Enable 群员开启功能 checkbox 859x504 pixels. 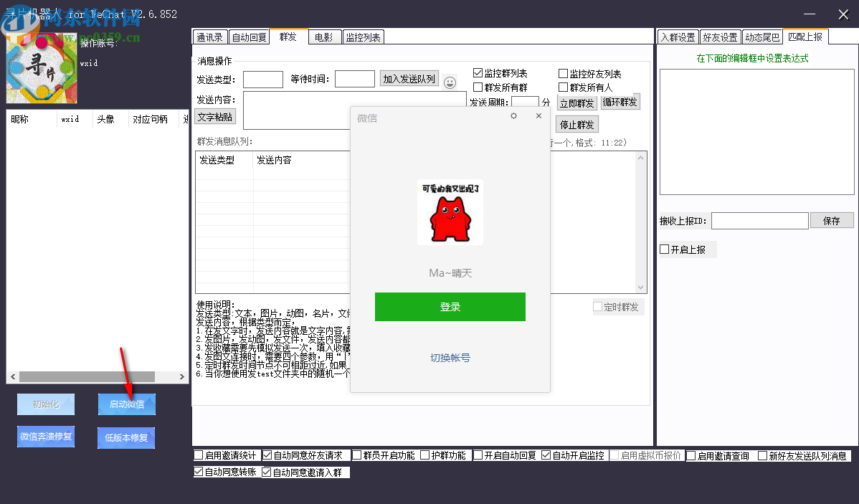point(356,455)
